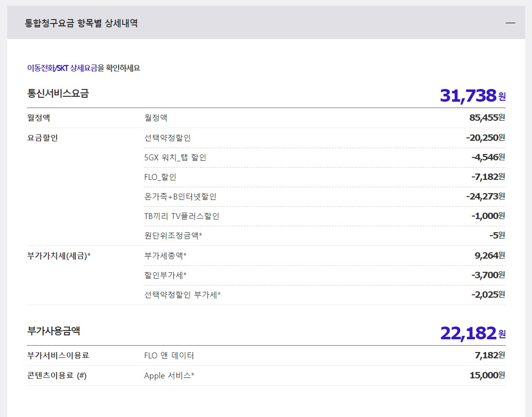Click the 5GX 워치_탭 할인 row
Image resolution: width=532 pixels, height=417 pixels.
[x=175, y=157]
